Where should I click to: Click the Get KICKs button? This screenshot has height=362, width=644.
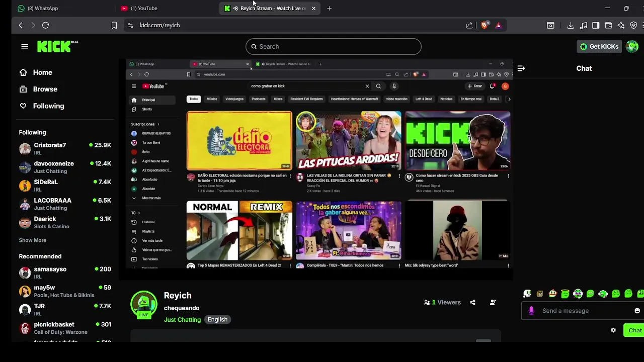click(599, 47)
